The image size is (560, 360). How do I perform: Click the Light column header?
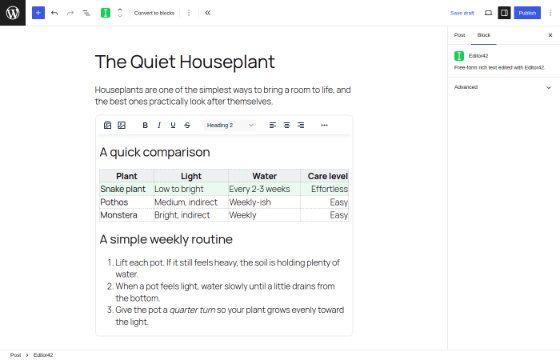tap(191, 176)
